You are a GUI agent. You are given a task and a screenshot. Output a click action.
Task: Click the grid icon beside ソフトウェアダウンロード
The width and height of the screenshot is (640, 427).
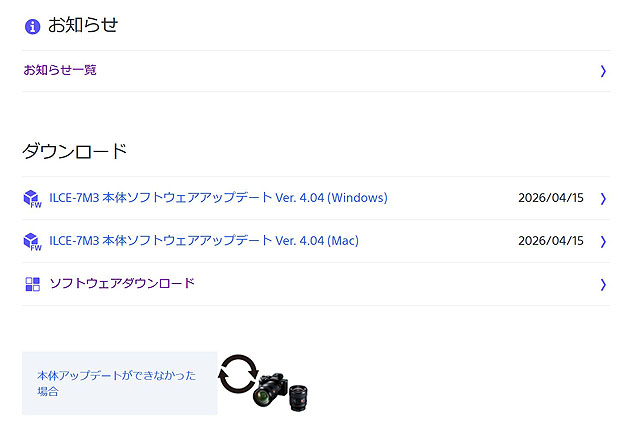pyautogui.click(x=32, y=284)
